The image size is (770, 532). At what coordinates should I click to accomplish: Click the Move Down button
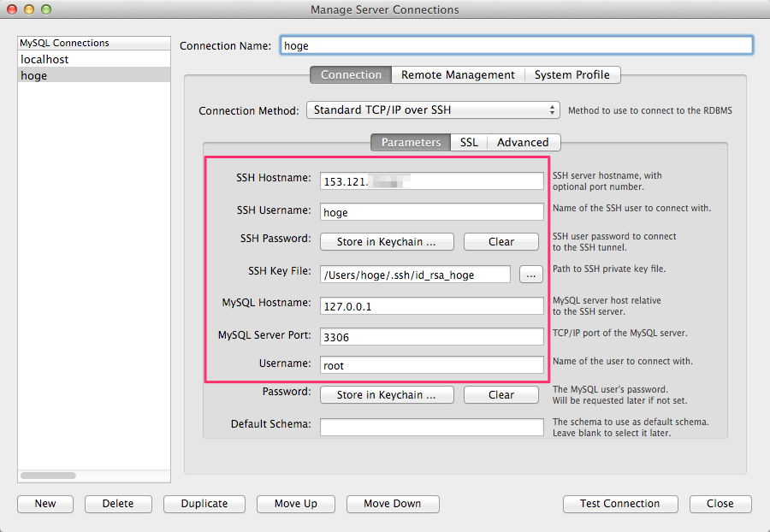point(393,504)
